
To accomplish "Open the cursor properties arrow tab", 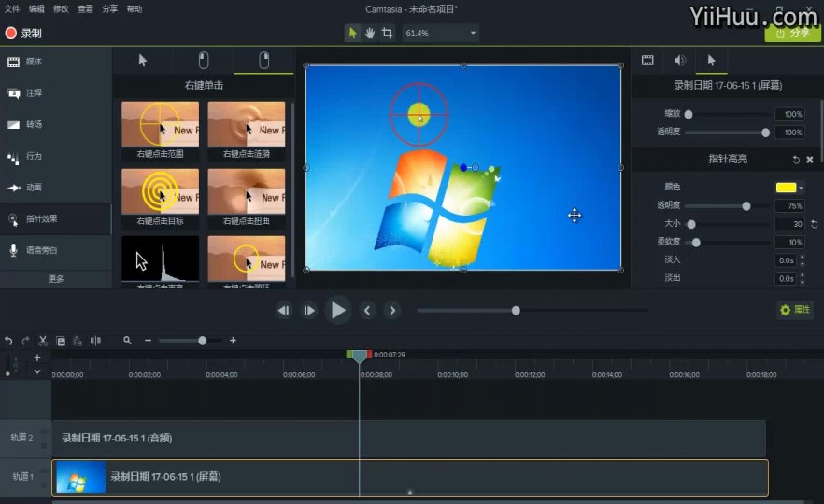I will pyautogui.click(x=711, y=61).
